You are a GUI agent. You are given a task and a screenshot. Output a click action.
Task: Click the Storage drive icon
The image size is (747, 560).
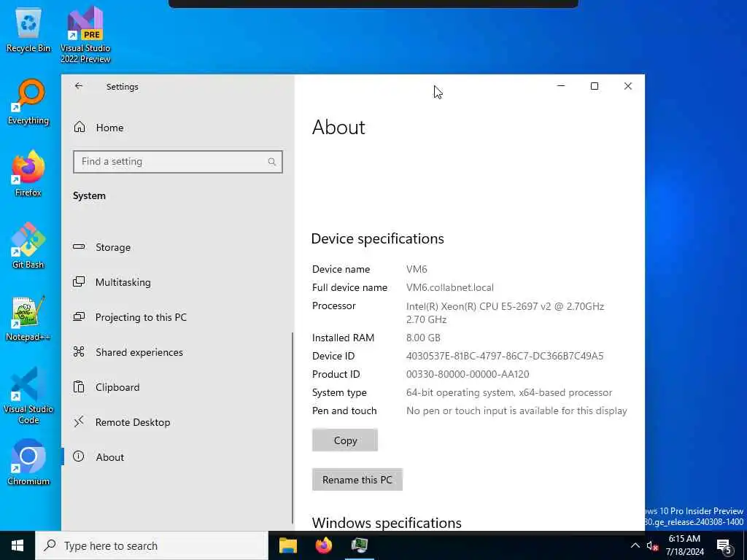point(79,246)
